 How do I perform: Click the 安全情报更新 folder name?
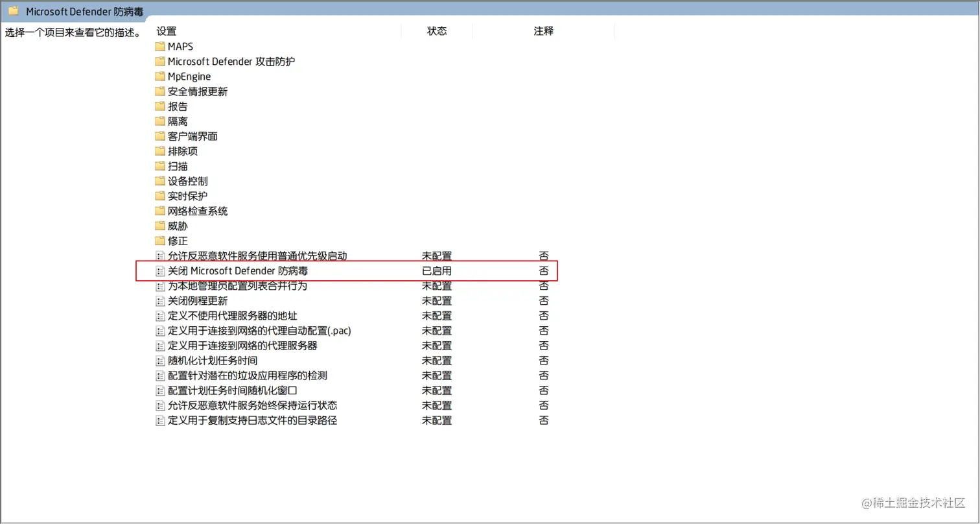pos(198,91)
